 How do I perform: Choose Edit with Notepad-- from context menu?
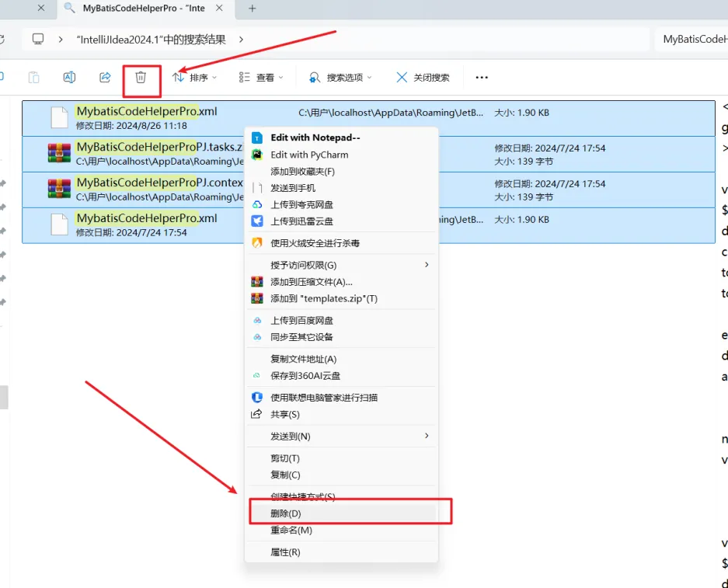coord(341,137)
